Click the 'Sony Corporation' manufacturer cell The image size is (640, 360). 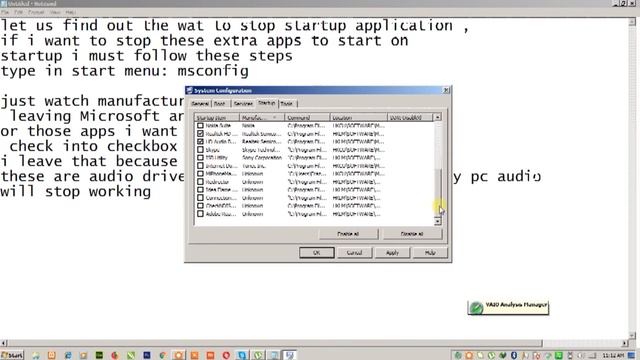click(x=262, y=158)
